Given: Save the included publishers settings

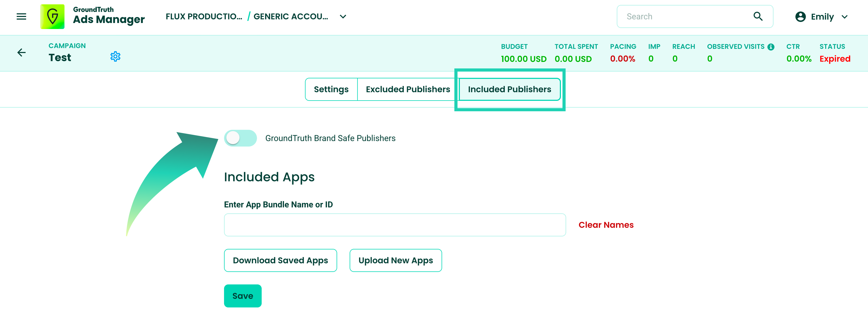Looking at the screenshot, I should [243, 296].
